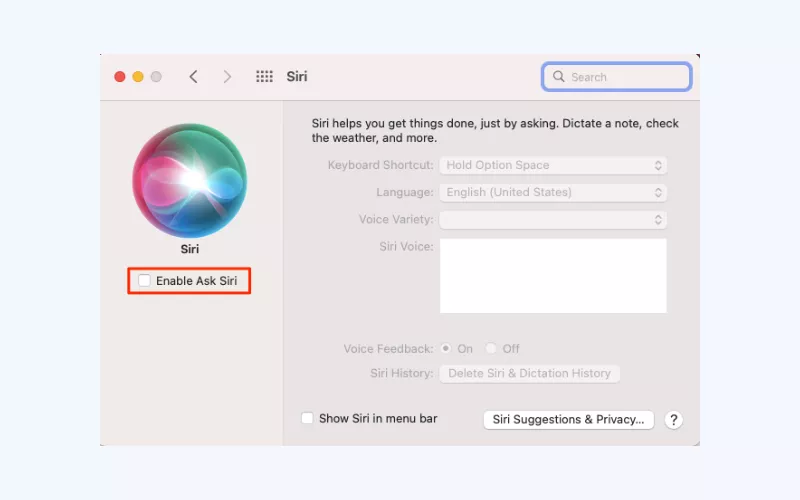Expand the Language dropdown menu

point(553,192)
